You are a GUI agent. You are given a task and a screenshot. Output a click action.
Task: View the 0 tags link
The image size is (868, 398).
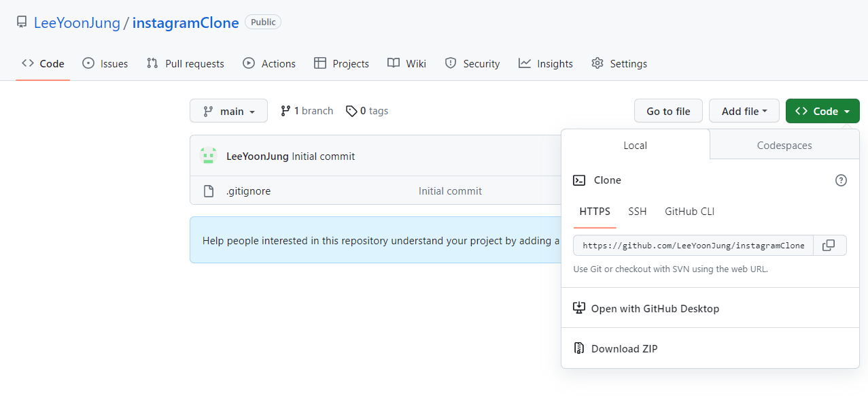[367, 111]
